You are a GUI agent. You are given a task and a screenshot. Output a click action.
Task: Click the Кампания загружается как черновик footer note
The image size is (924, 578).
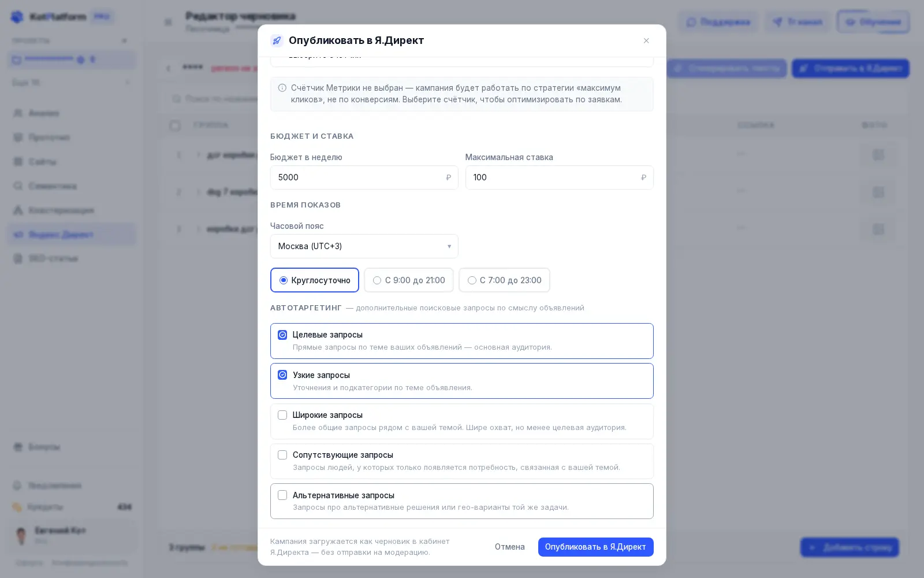coord(360,547)
